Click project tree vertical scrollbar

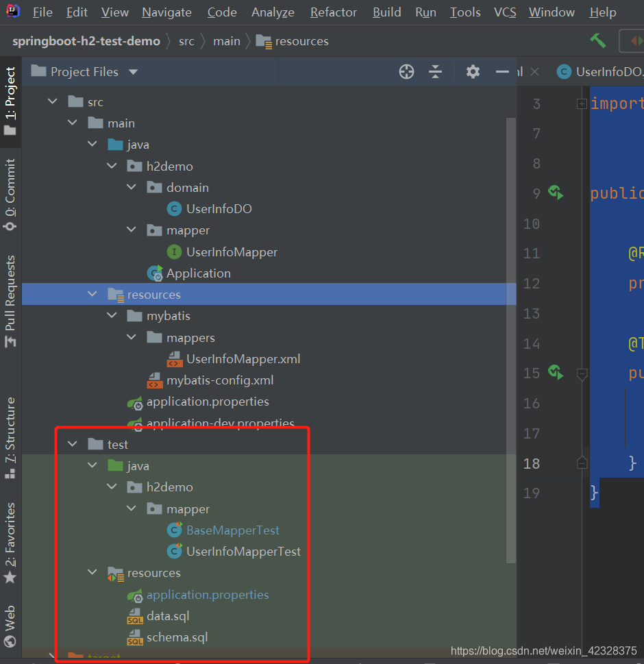511,341
